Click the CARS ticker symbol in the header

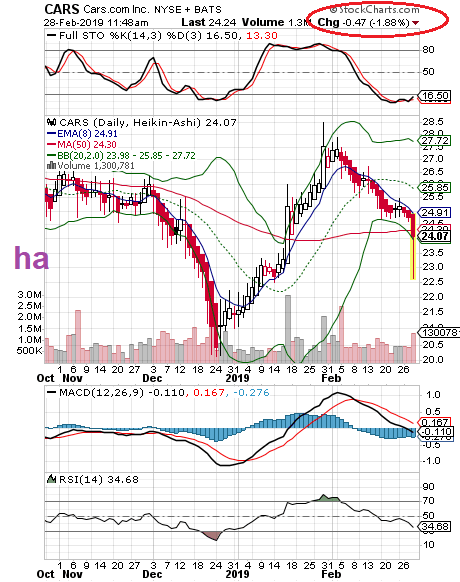[x=62, y=9]
